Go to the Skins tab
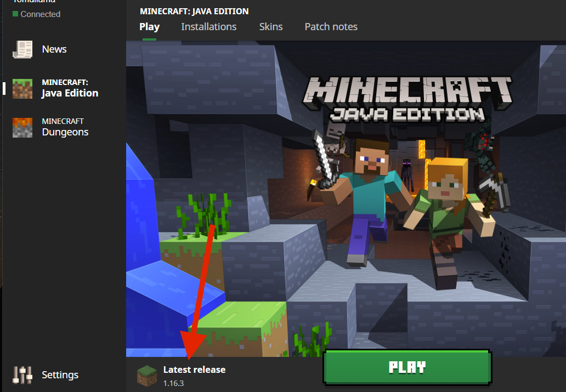The height and width of the screenshot is (392, 566). (271, 27)
